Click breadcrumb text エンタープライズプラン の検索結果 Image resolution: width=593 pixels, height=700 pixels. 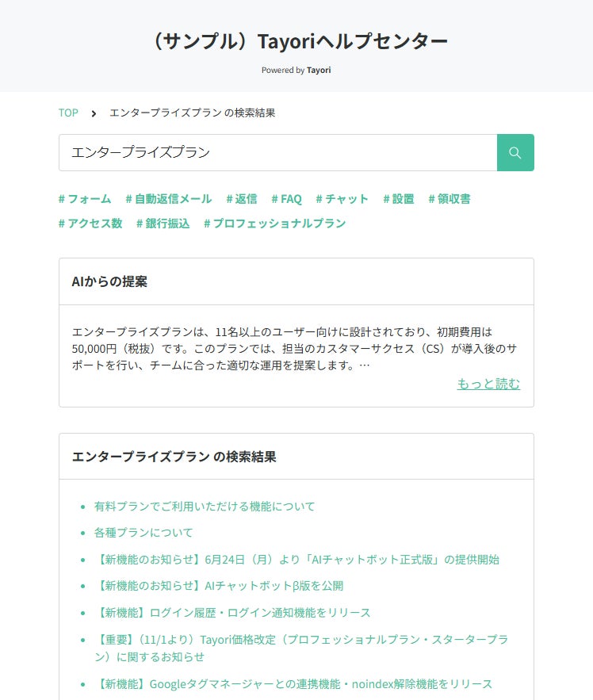193,113
